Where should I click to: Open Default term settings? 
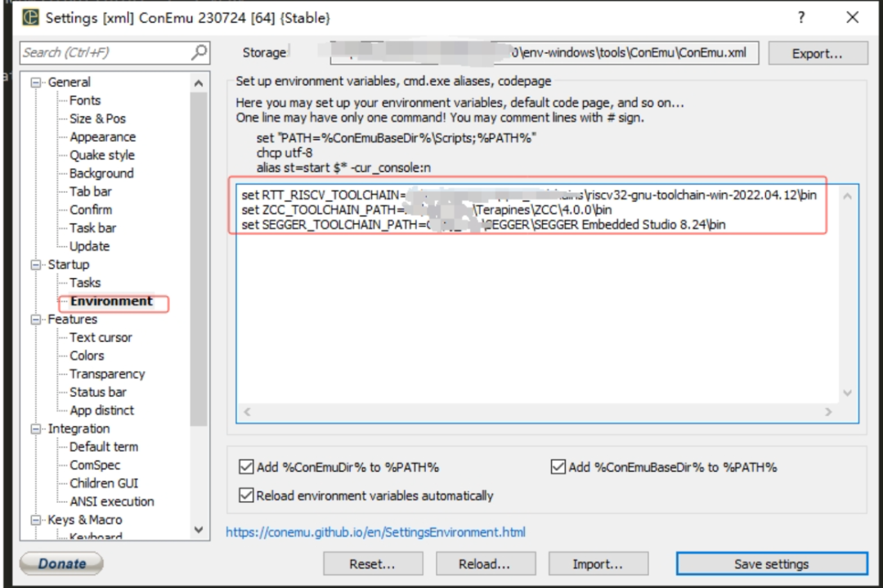pos(104,447)
